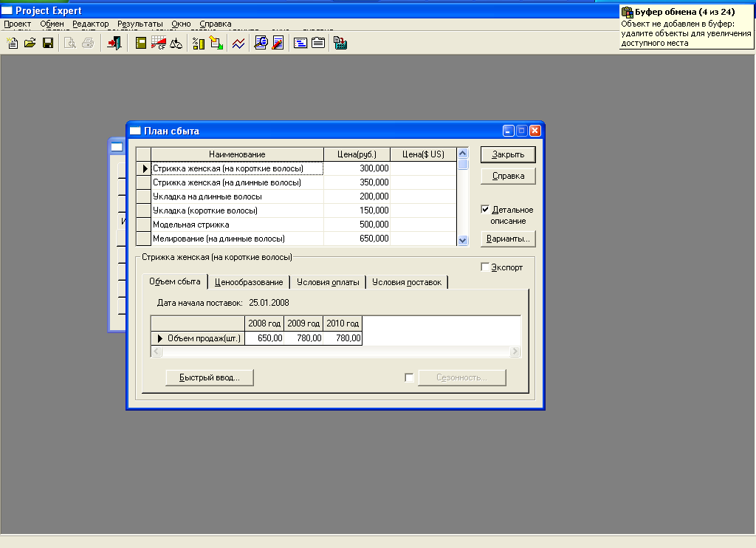This screenshot has width=756, height=548.
Task: Click the exit door toolbar icon
Action: (x=114, y=44)
